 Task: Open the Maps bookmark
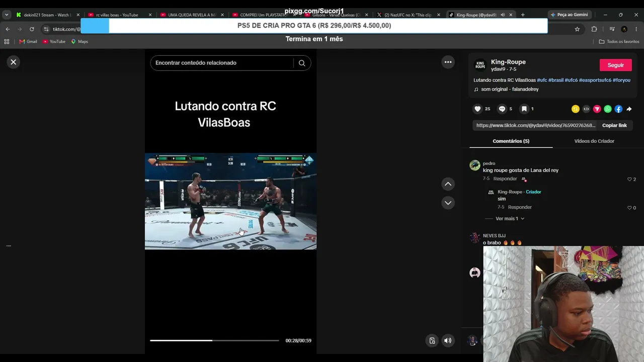(x=79, y=42)
